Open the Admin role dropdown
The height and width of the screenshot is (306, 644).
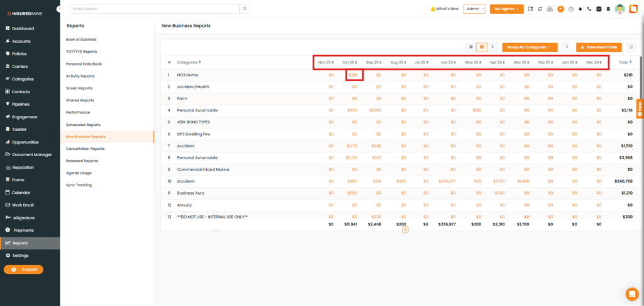pos(474,9)
